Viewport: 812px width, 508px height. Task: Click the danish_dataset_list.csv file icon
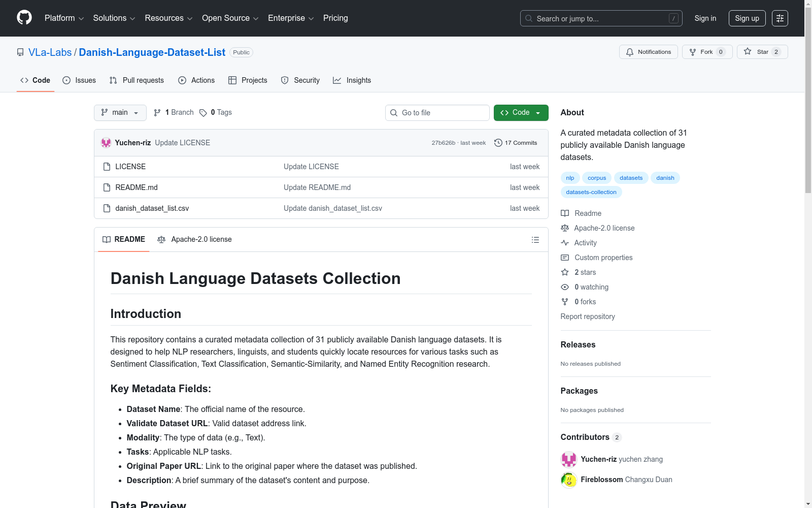pyautogui.click(x=107, y=208)
